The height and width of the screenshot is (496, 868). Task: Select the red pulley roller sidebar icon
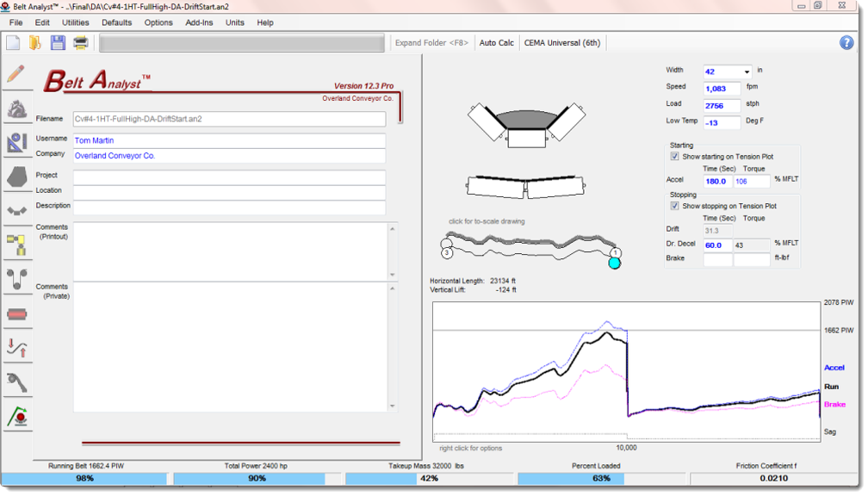pyautogui.click(x=17, y=313)
